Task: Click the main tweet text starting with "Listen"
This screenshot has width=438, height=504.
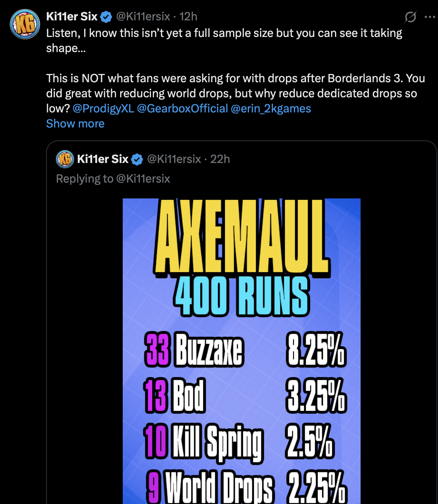Action: [224, 33]
